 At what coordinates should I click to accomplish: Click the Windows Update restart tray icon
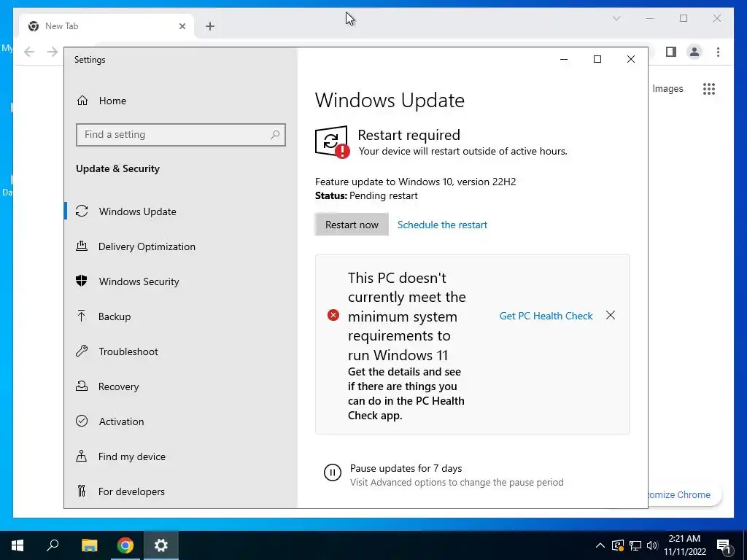pyautogui.click(x=617, y=545)
